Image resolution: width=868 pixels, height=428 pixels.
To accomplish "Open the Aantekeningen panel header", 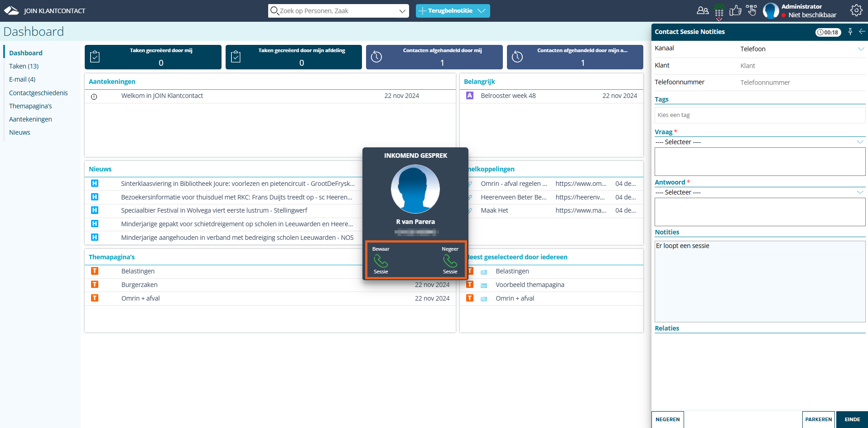I will pyautogui.click(x=112, y=82).
